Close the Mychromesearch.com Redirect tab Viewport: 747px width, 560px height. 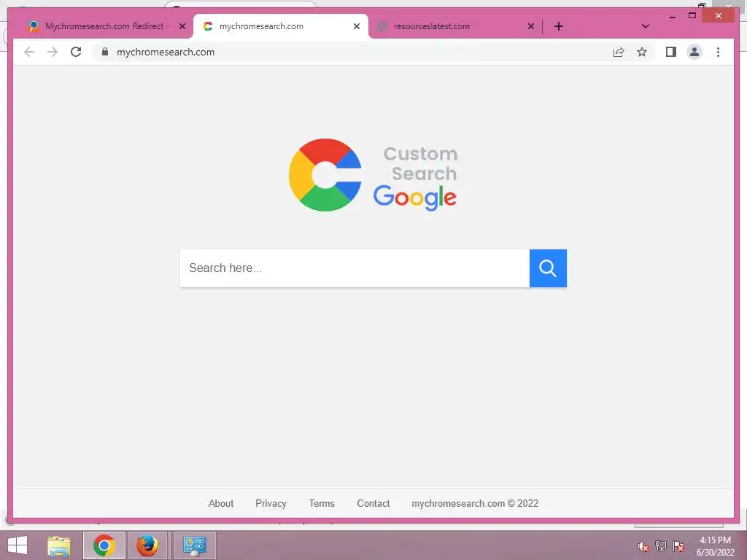click(182, 26)
